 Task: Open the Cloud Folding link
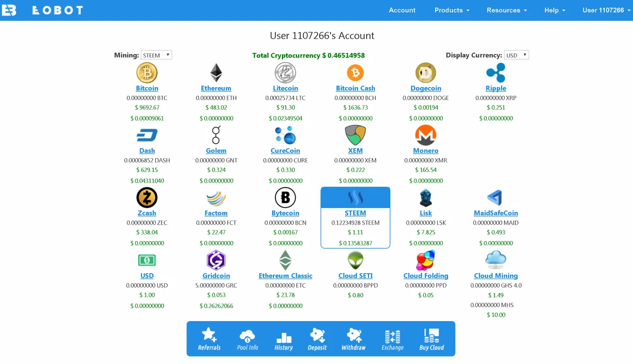coord(426,276)
